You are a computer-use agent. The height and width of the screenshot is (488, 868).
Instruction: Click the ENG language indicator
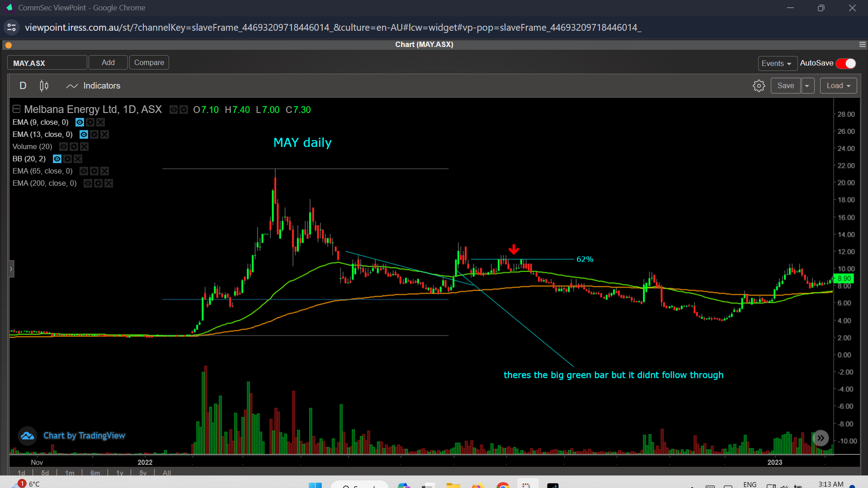(x=750, y=484)
